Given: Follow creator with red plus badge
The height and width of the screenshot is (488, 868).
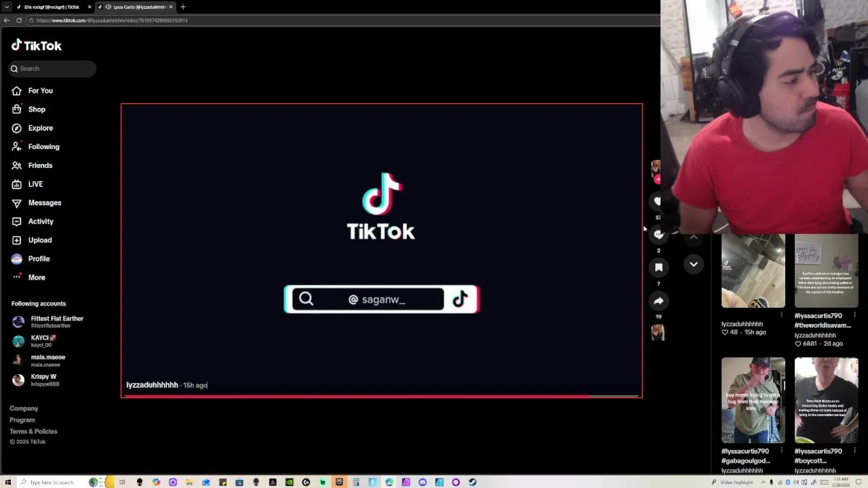Looking at the screenshot, I should click(657, 180).
